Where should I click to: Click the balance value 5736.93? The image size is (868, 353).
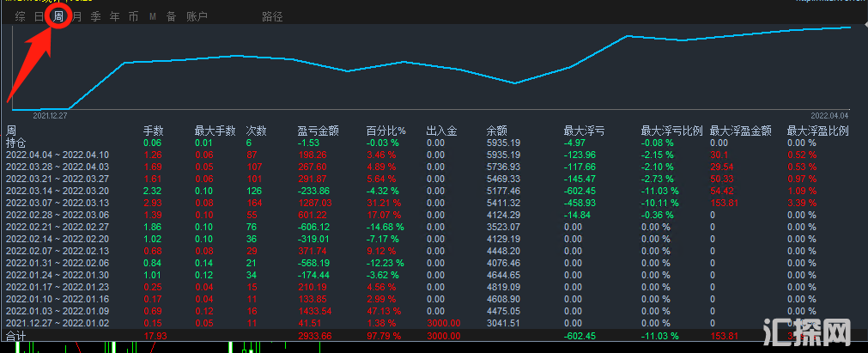[504, 167]
